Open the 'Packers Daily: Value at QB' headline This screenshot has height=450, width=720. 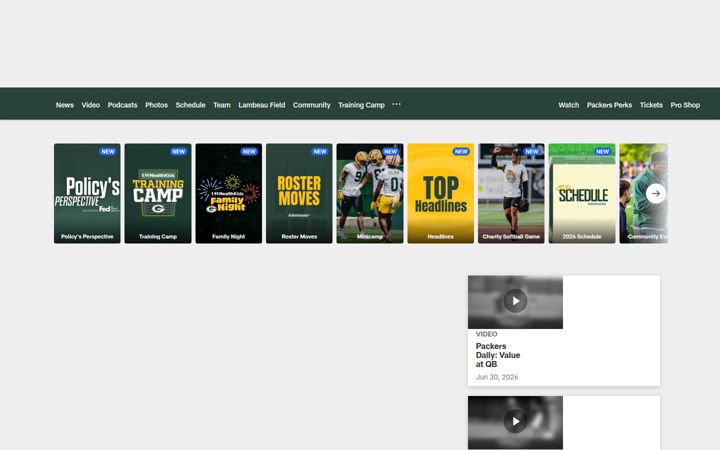[x=498, y=355]
